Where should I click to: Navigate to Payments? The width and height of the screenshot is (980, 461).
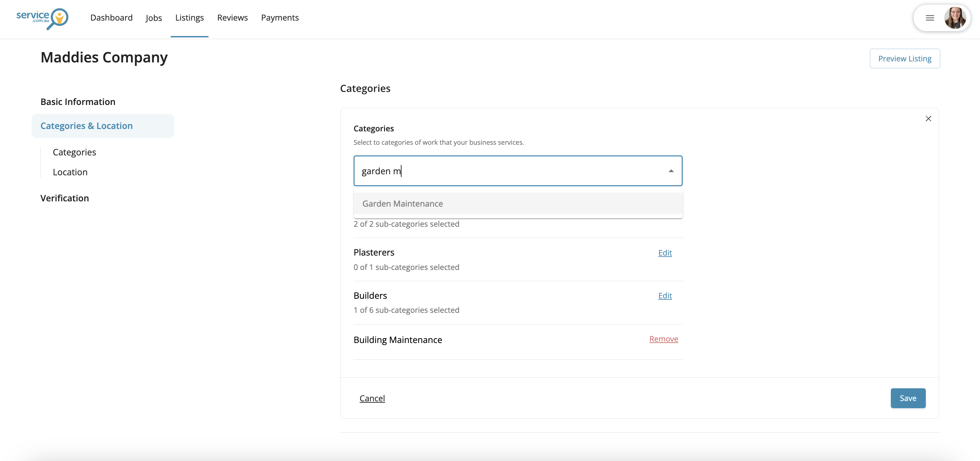(x=279, y=17)
